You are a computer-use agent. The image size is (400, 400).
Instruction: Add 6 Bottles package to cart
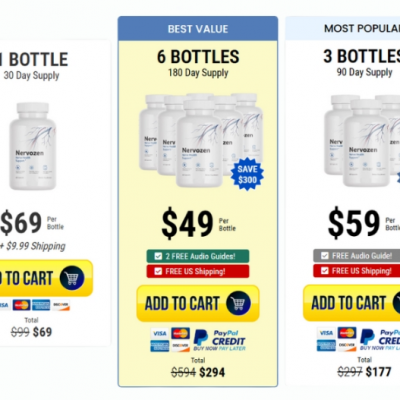click(x=198, y=303)
